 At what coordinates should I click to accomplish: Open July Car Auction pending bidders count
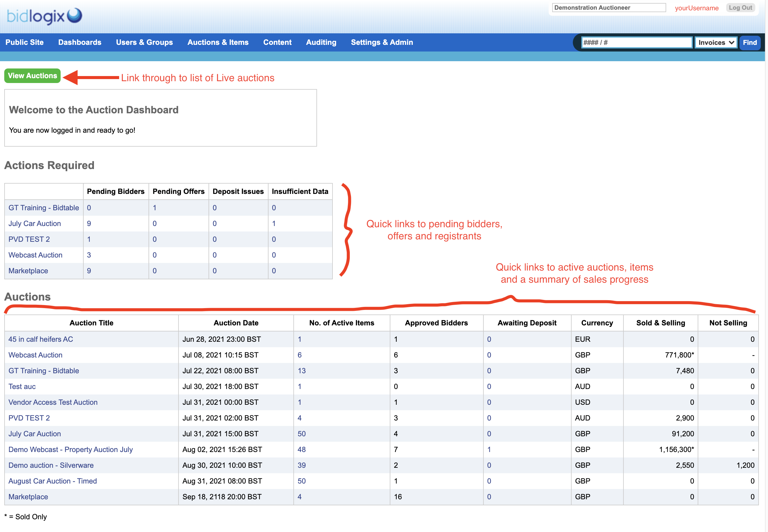point(89,224)
